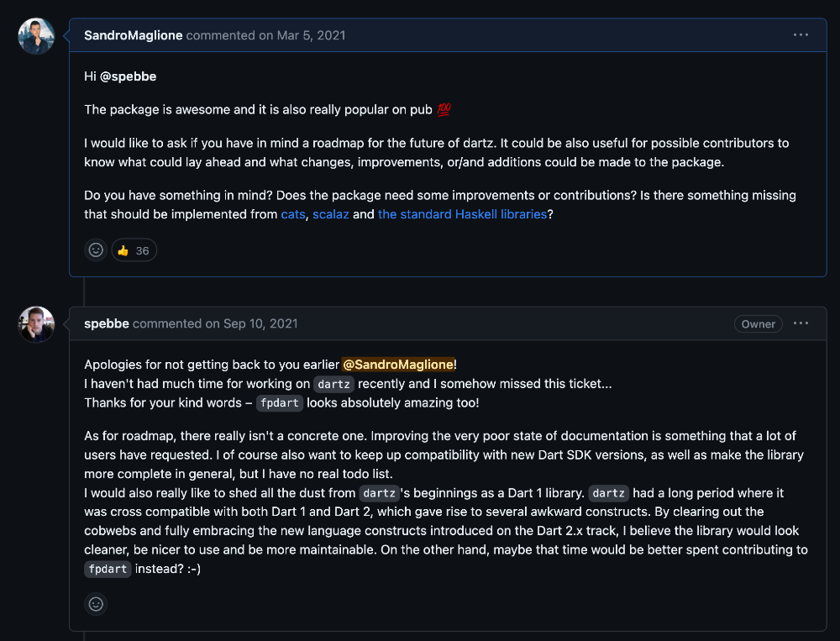
Task: Open the cats library link
Action: [293, 214]
